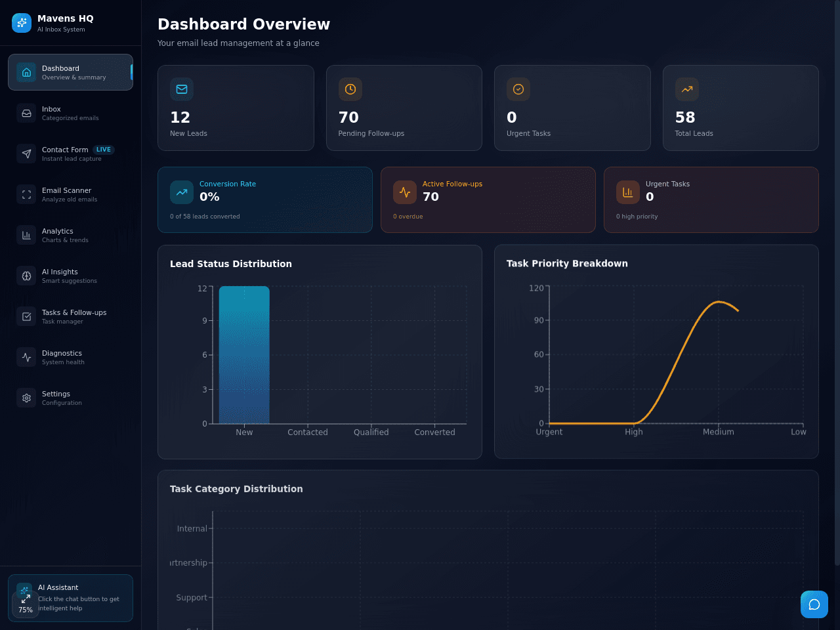Image resolution: width=840 pixels, height=630 pixels.
Task: Click the New bar in Lead Status chart
Action: click(244, 355)
